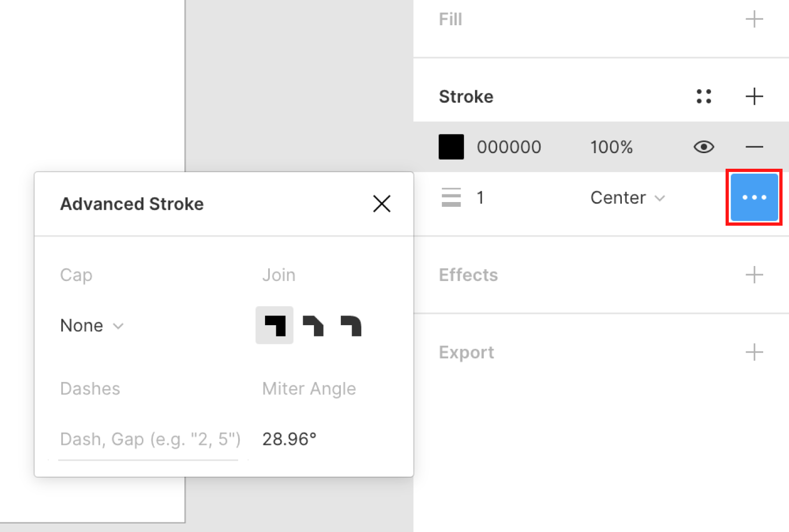The height and width of the screenshot is (532, 789).
Task: Remove the black stroke with minus icon
Action: pyautogui.click(x=754, y=147)
